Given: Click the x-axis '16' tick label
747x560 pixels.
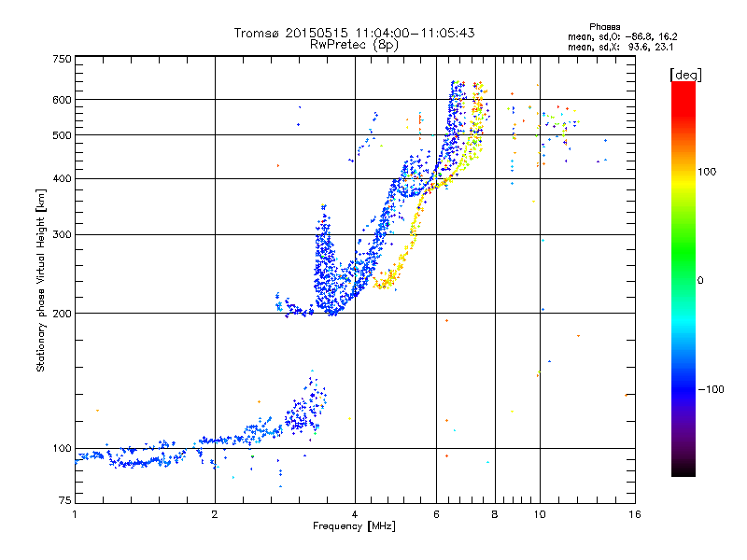Looking at the screenshot, I should 635,514.
